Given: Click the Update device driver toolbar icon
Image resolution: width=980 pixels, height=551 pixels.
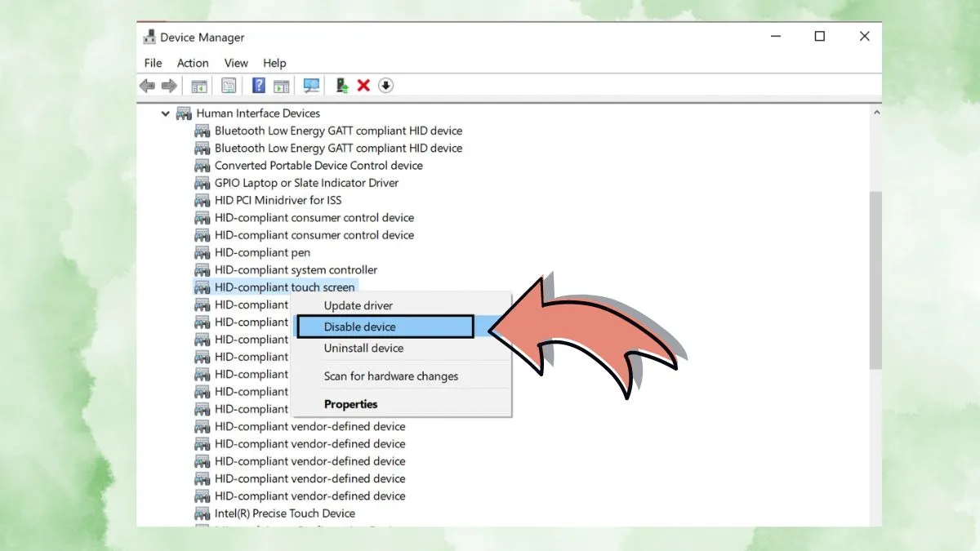Looking at the screenshot, I should point(342,86).
